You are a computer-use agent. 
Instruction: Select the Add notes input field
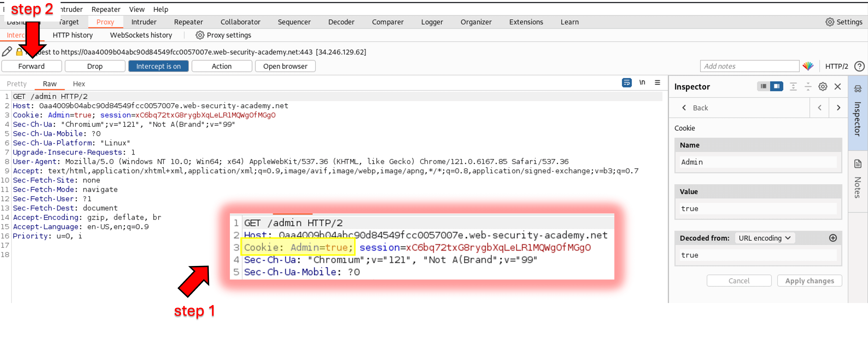pyautogui.click(x=747, y=66)
